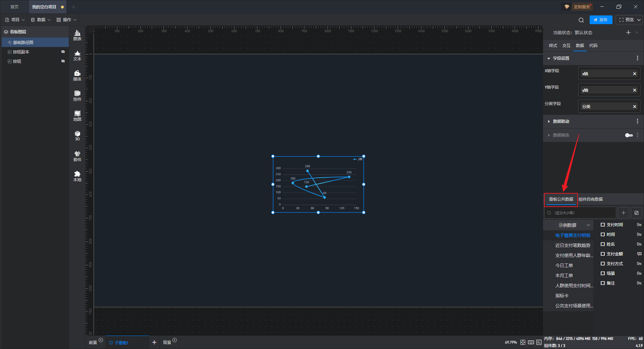
Task: Click the search magnifier icon in top toolbar
Action: click(581, 20)
